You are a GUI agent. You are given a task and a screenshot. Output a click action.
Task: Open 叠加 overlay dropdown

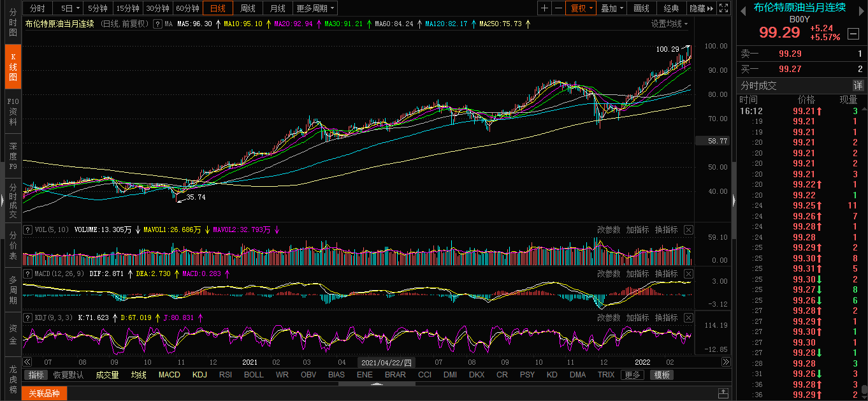612,8
